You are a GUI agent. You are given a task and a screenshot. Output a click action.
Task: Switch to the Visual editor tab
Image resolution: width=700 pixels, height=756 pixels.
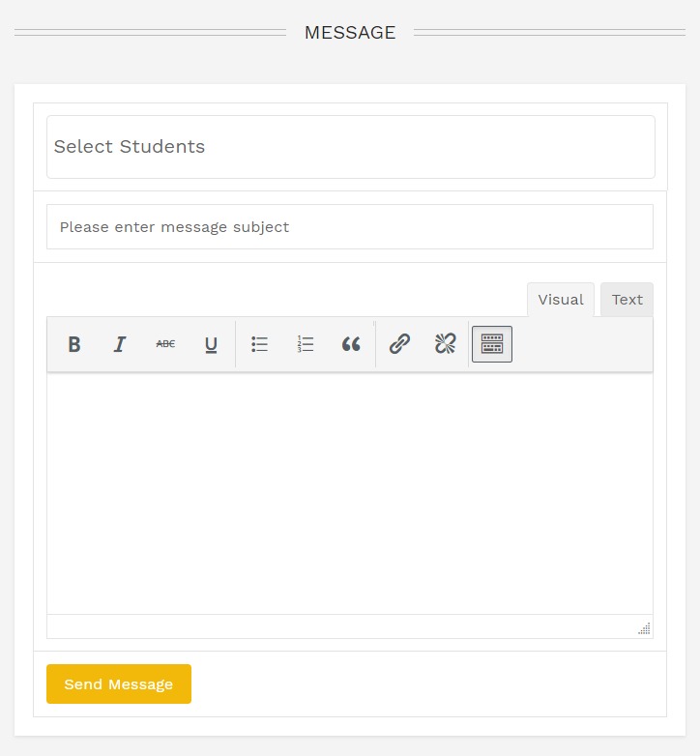(x=561, y=300)
